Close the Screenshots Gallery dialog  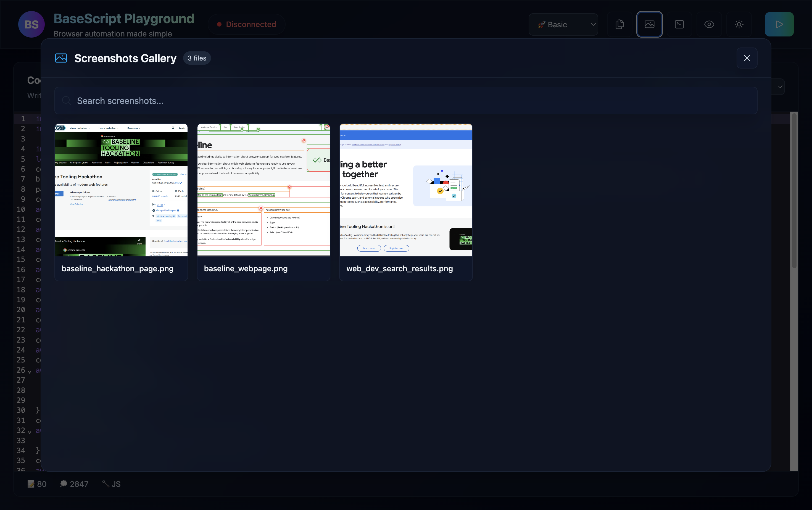point(747,58)
